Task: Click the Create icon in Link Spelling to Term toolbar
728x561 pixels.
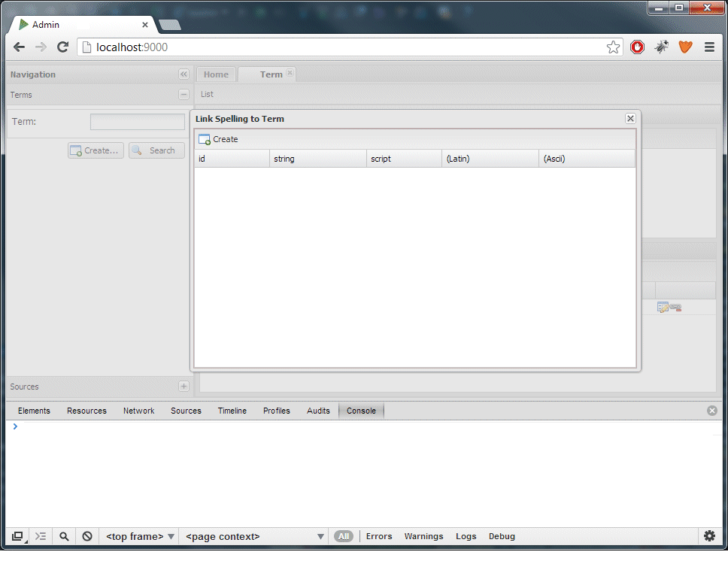Action: coord(204,139)
